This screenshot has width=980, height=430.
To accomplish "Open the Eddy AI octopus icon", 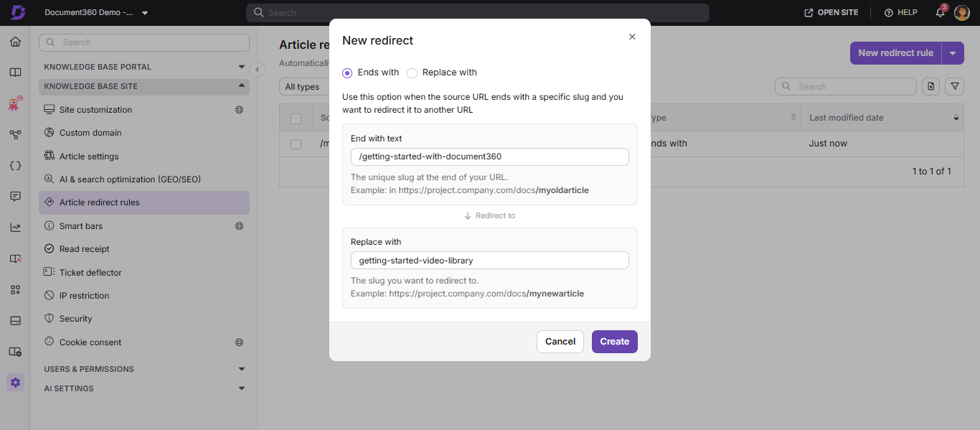I will pos(15,104).
